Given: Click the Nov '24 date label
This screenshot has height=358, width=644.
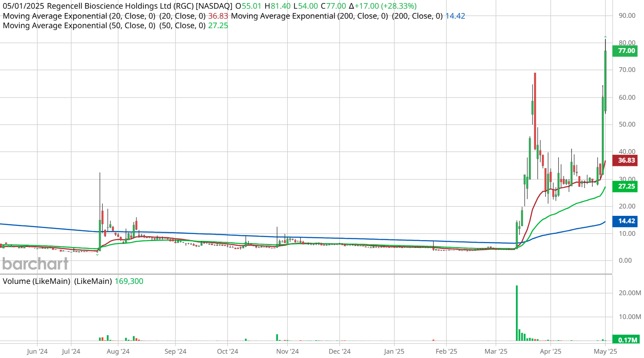Looking at the screenshot, I should tap(288, 351).
